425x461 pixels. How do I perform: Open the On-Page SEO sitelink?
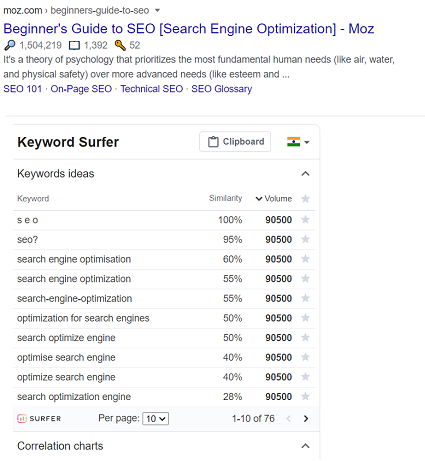81,89
